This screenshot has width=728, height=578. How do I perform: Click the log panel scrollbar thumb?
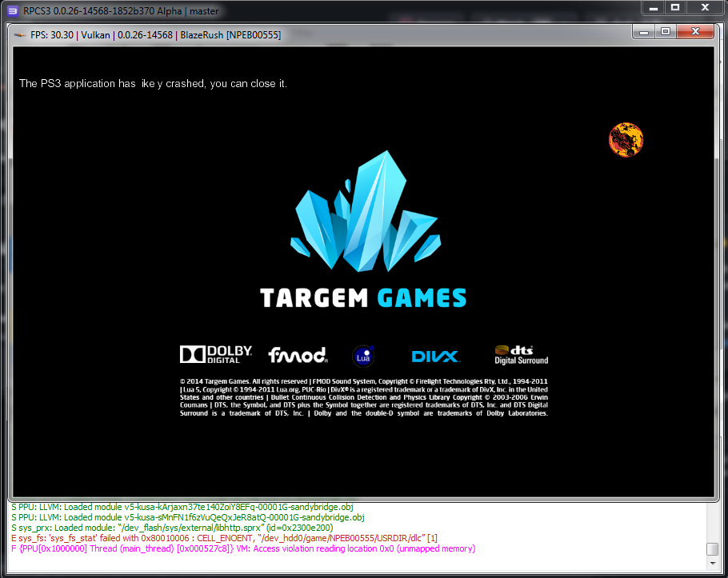point(712,548)
